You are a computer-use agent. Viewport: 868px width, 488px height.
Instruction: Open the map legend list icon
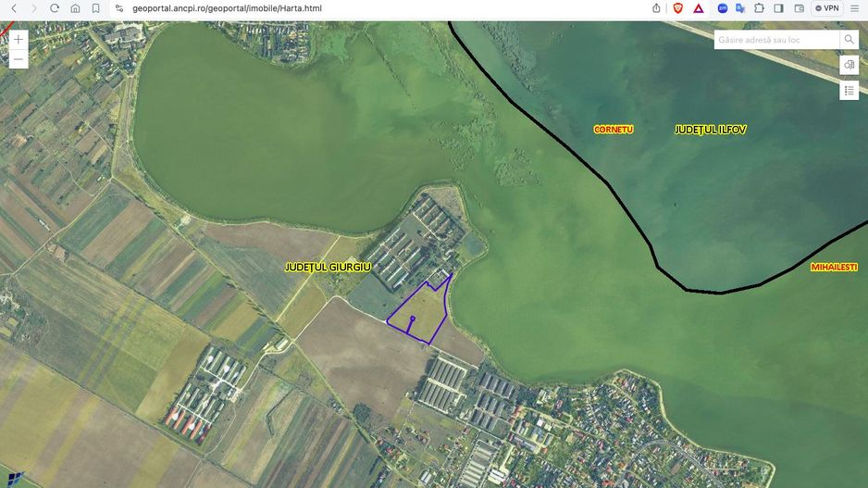(x=849, y=90)
